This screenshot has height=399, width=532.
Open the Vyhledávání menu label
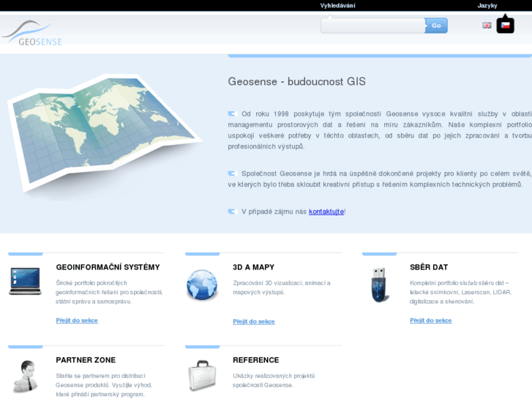(x=337, y=5)
